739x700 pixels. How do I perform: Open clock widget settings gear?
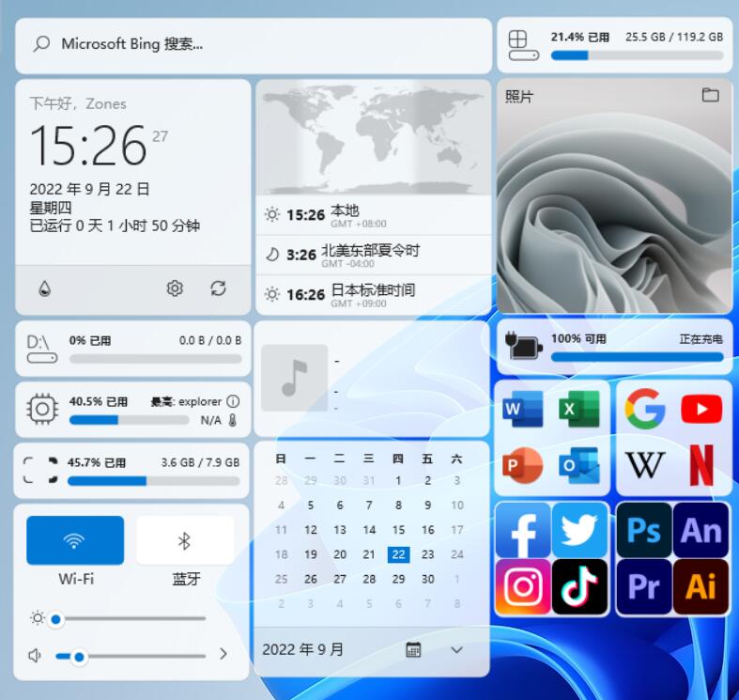175,288
